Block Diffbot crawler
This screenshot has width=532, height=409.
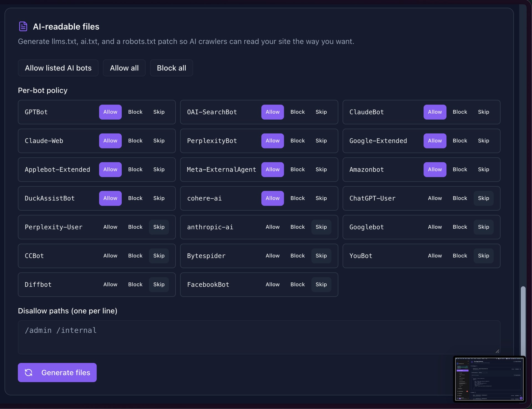pyautogui.click(x=135, y=285)
